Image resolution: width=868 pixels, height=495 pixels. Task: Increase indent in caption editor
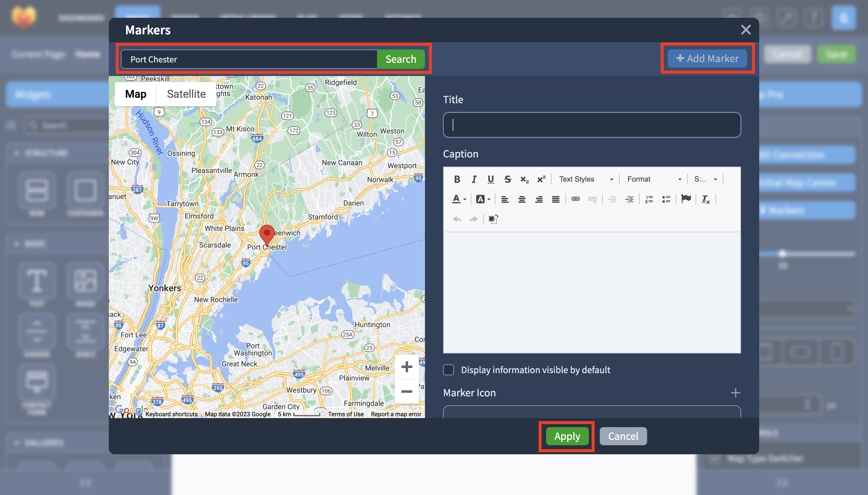pos(629,199)
